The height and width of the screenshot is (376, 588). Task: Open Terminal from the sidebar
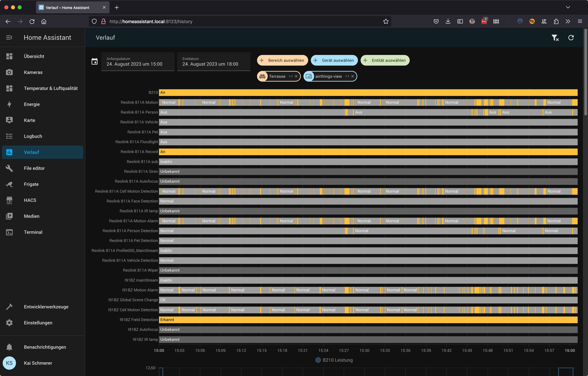pyautogui.click(x=33, y=232)
